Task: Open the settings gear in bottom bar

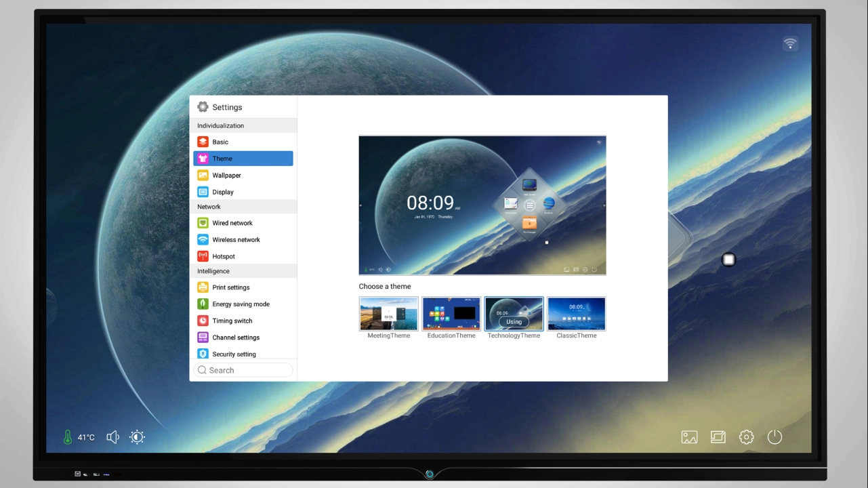Action: coord(747,437)
